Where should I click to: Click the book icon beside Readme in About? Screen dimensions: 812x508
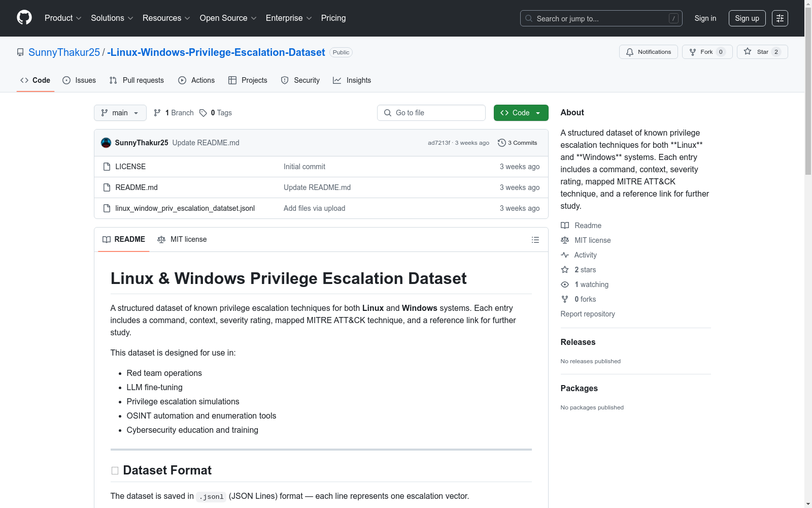click(x=565, y=226)
